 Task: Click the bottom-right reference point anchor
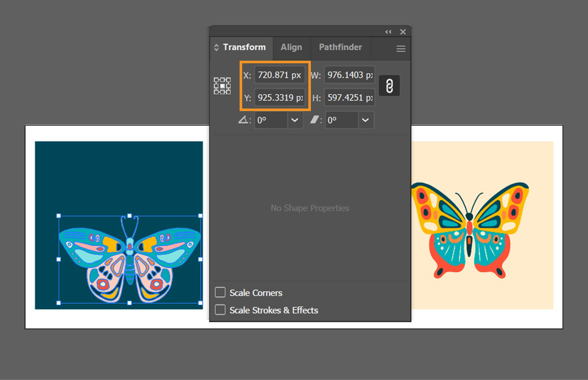[x=229, y=92]
